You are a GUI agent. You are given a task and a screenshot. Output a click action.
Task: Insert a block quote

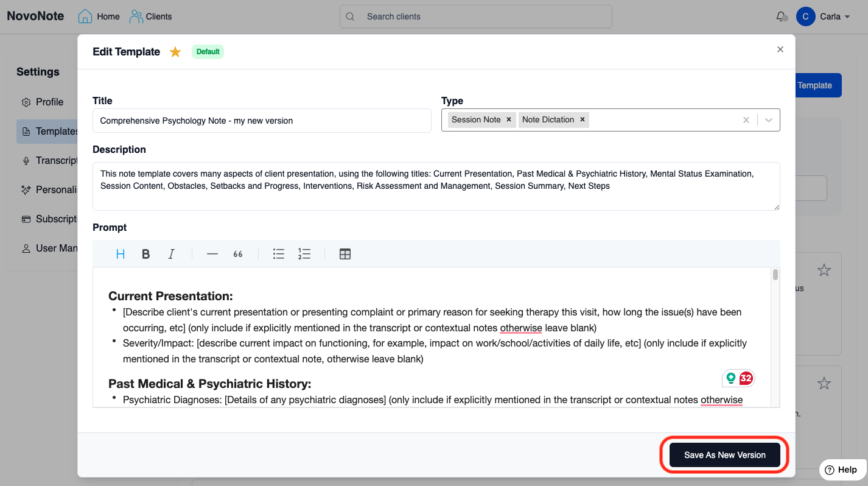(238, 254)
